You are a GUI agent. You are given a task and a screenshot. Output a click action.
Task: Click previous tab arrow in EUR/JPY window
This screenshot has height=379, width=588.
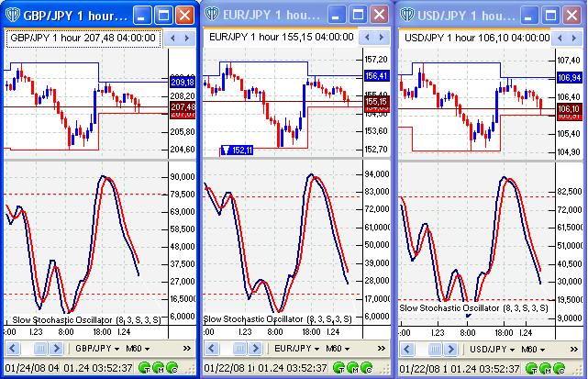click(x=367, y=37)
